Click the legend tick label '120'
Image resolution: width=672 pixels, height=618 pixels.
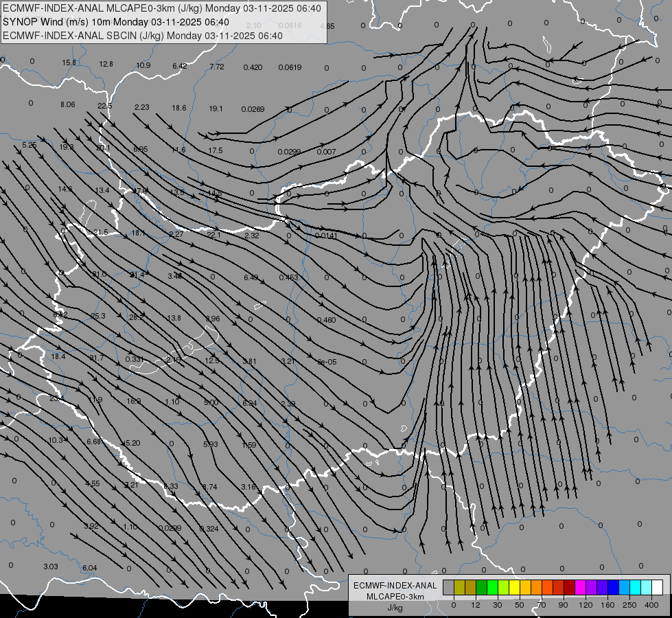[586, 605]
